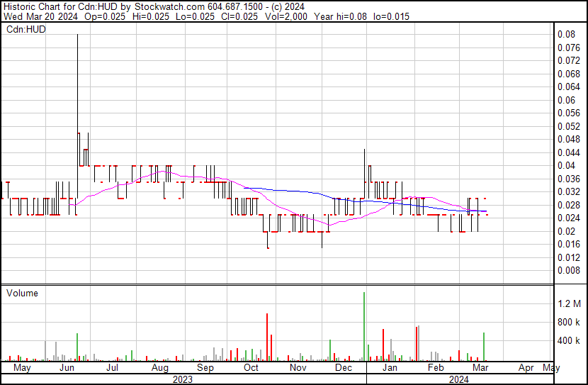Select the 0.008 price axis label
This screenshot has height=385, width=588.
pos(567,270)
